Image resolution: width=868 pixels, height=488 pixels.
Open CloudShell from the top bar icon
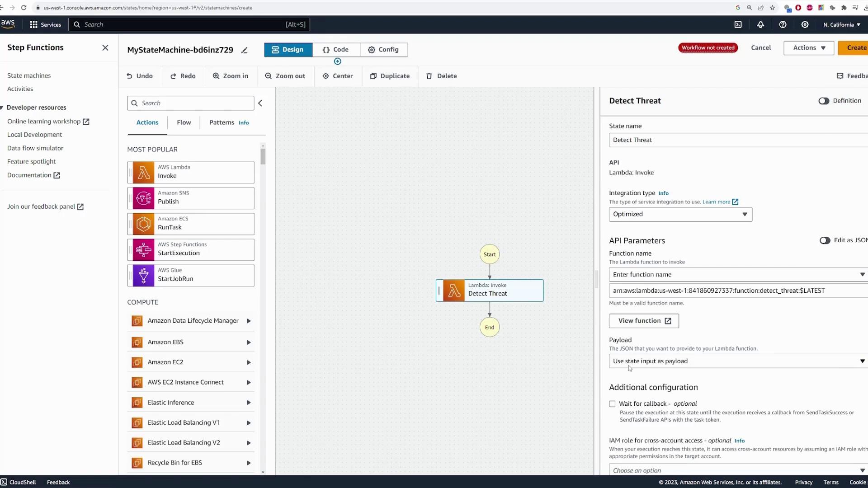738,25
